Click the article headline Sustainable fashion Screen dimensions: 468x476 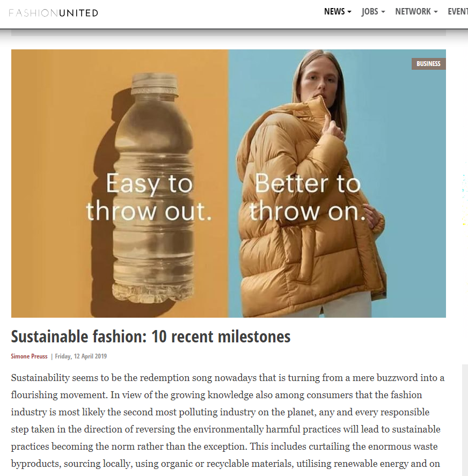151,336
